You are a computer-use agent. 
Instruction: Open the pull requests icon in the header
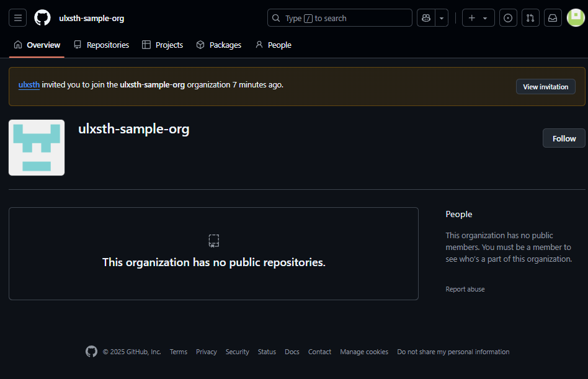click(530, 18)
